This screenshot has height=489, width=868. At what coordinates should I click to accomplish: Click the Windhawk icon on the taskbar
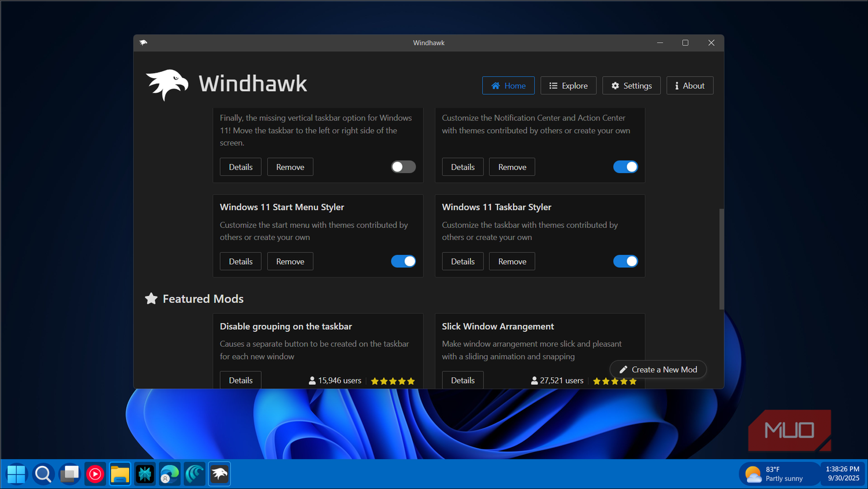coord(219,474)
